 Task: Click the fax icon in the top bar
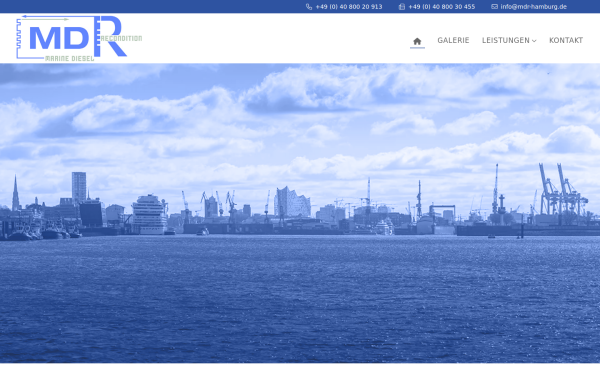click(x=402, y=7)
